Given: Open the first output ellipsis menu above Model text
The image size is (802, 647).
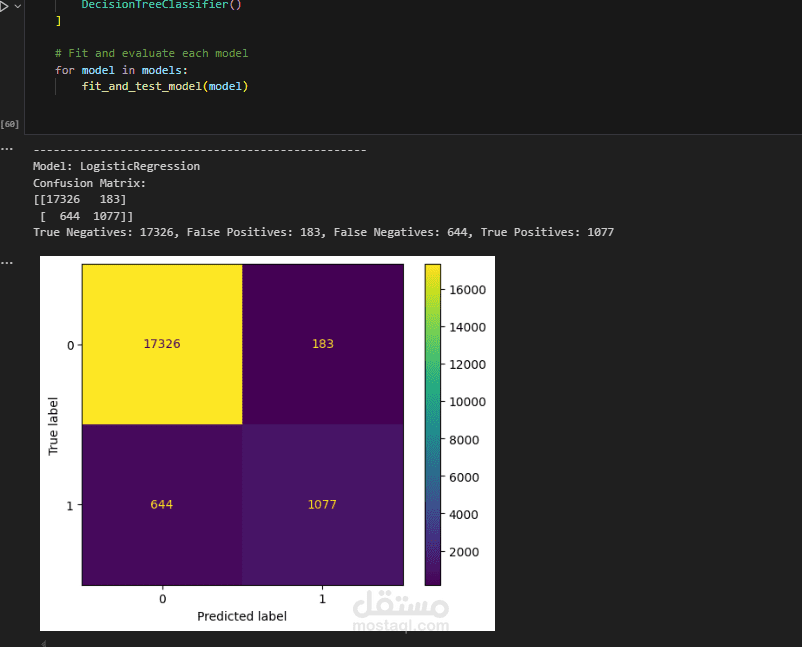Looking at the screenshot, I should tap(7, 149).
